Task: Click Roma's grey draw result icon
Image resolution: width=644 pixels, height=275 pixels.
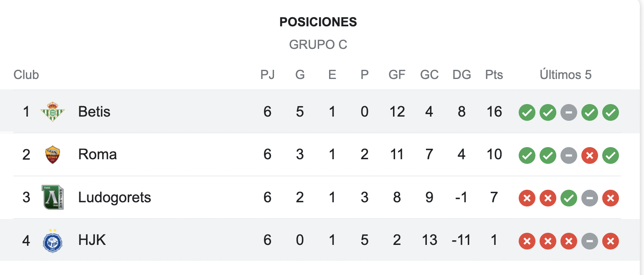Action: (x=569, y=155)
